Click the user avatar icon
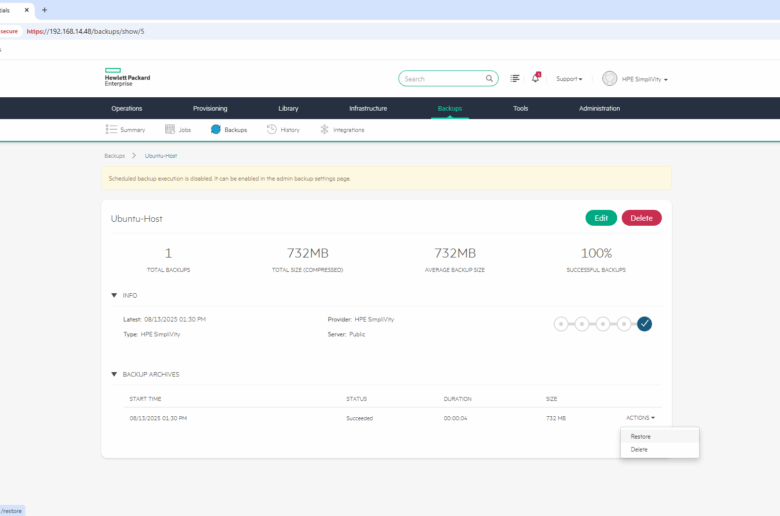Screen dimensions: 780x516 pyautogui.click(x=610, y=78)
